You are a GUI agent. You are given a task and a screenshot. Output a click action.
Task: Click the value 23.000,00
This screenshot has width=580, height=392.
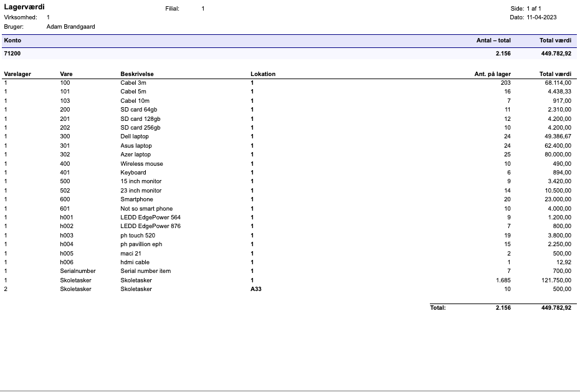[558, 199]
